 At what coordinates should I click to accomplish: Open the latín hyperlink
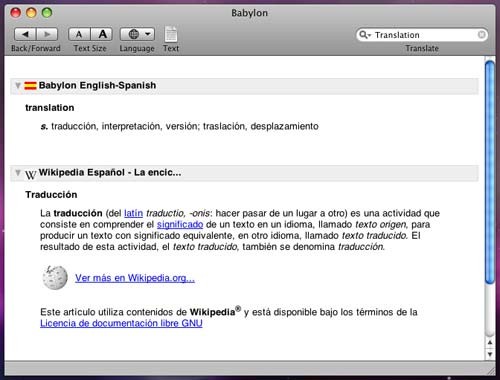[x=133, y=213]
